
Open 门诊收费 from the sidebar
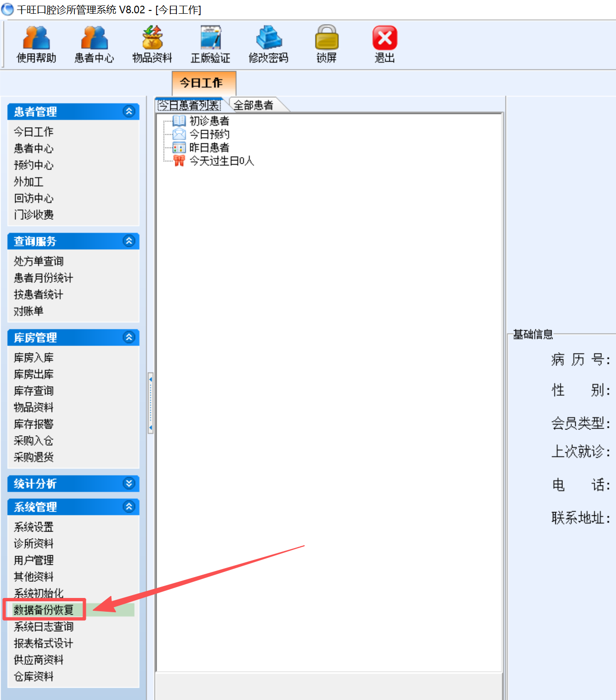coord(34,215)
